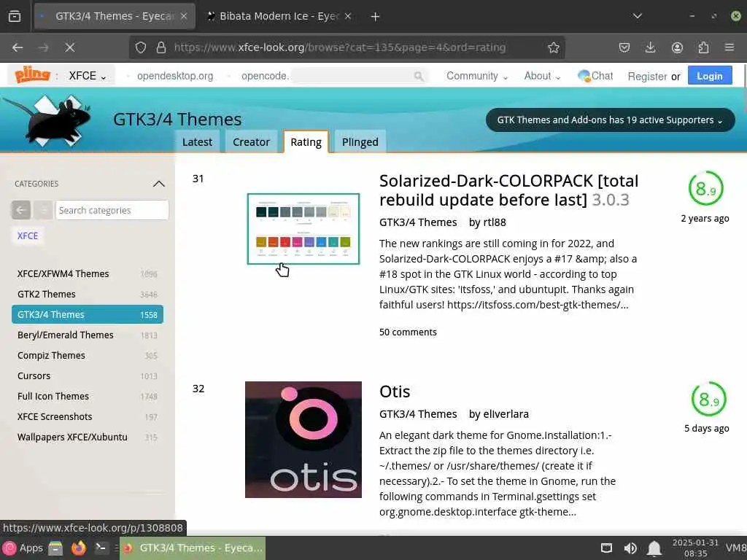Expand the 19 active Supporters dropdown
Viewport: 747px width, 560px height.
pyautogui.click(x=610, y=120)
